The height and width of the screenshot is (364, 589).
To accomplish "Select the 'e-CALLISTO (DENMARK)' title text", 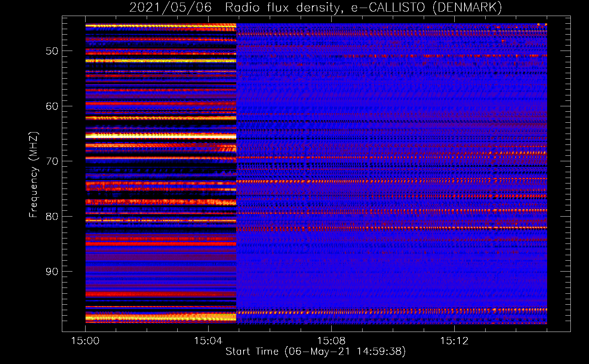I will 427,8.
